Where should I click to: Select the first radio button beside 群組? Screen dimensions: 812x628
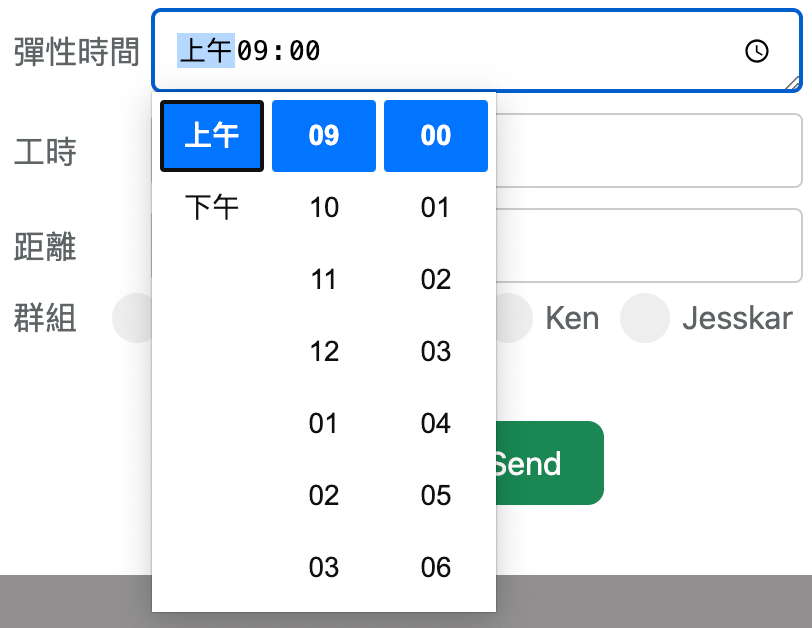coord(134,319)
